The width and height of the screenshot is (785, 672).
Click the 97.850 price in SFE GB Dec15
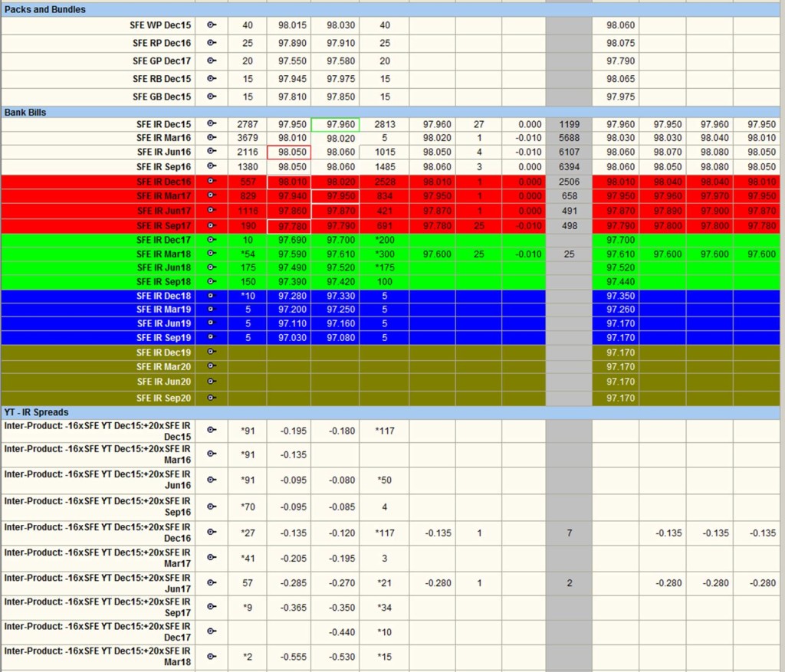(341, 97)
